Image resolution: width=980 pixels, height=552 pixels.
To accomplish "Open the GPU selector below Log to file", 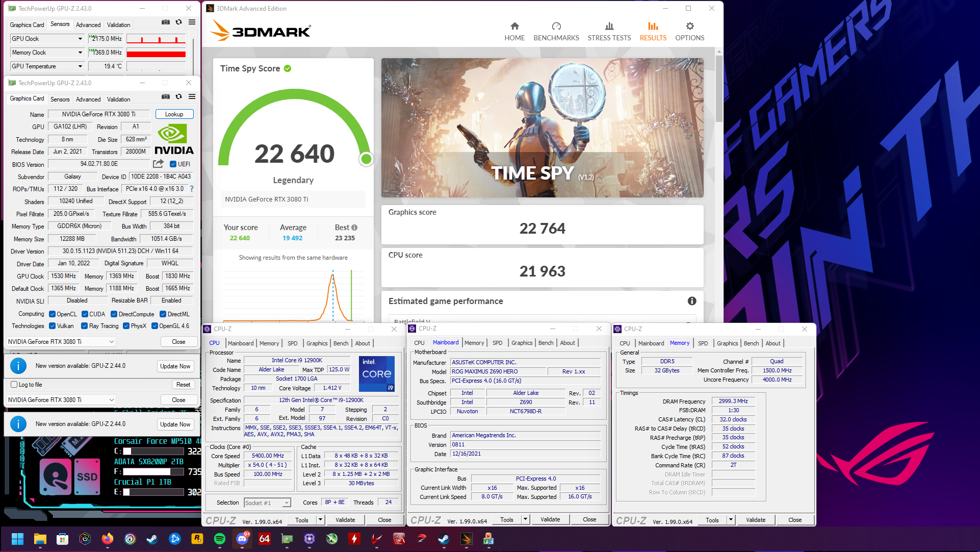I will click(61, 400).
